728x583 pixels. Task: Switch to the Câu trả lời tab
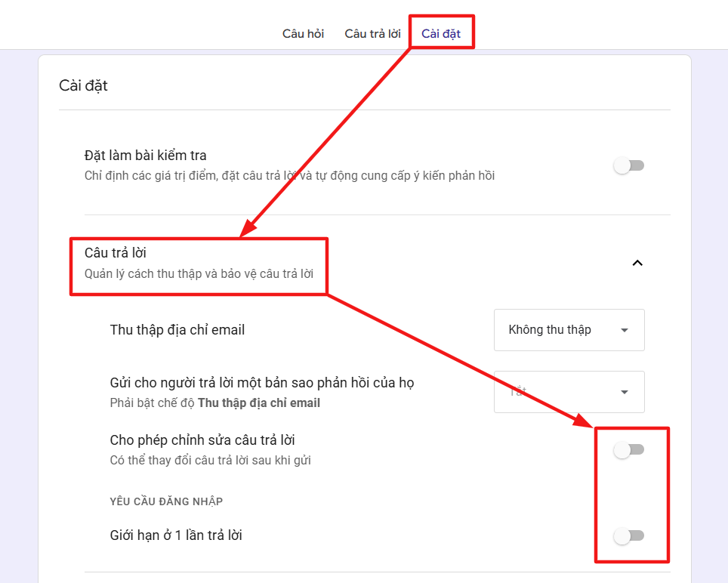[372, 34]
